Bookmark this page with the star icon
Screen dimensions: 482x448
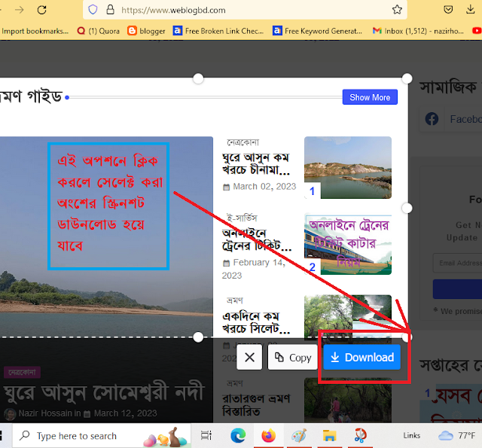coord(397,10)
